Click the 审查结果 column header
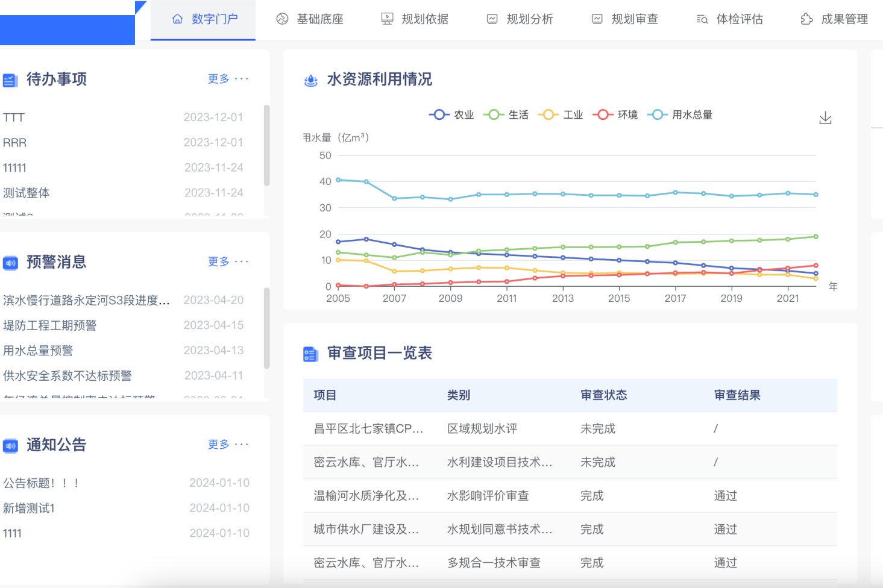883x588 pixels. (737, 395)
